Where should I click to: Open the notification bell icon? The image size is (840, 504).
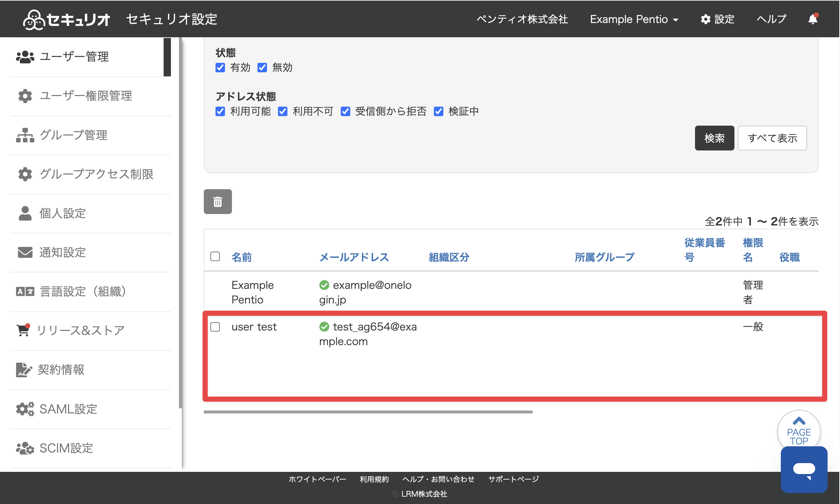coord(813,19)
